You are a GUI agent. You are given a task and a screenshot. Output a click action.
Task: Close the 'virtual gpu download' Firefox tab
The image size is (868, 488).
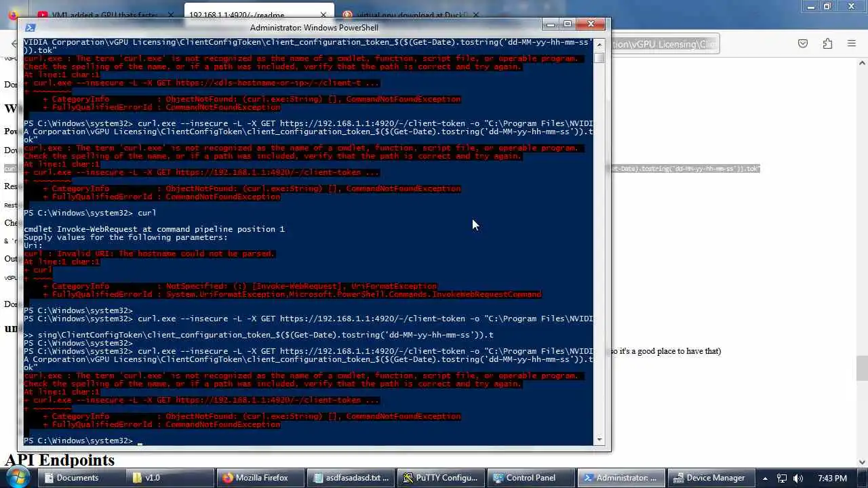(476, 15)
